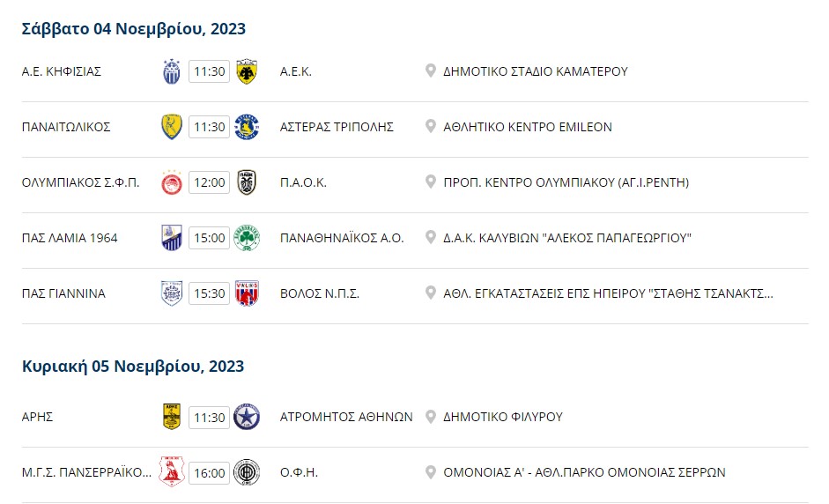Click venue ΑΘΛΗΤΙΚΟ ΚΕΝΤΡΟ EMILEON

tap(528, 127)
